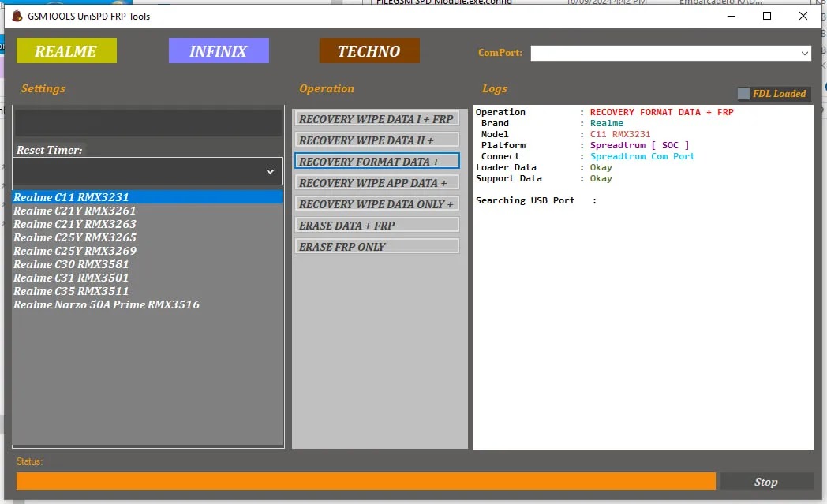Click the dark field above Reset Timer

point(148,123)
